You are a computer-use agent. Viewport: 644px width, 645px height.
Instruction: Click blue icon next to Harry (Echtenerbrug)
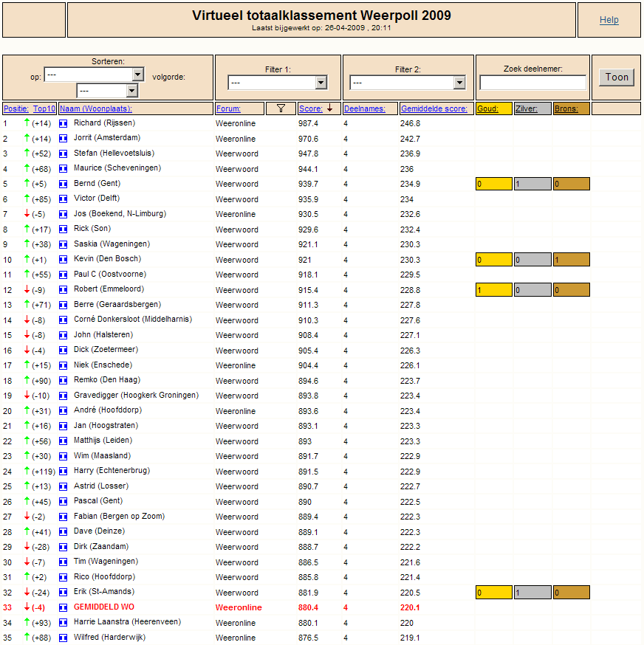63,472
